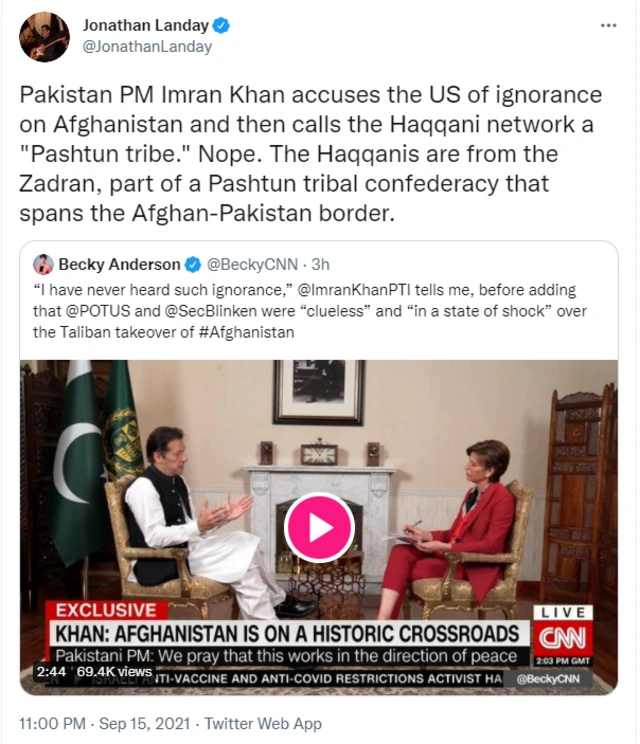Viewport: 640px width, 744px height.
Task: Click the 3h quoted tweet time
Action: point(320,264)
